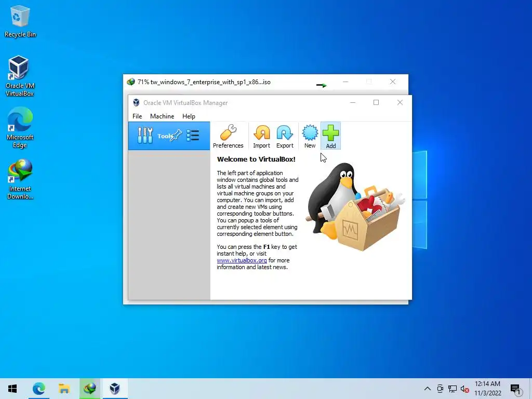Open the File menu
The height and width of the screenshot is (399, 532).
pos(137,116)
